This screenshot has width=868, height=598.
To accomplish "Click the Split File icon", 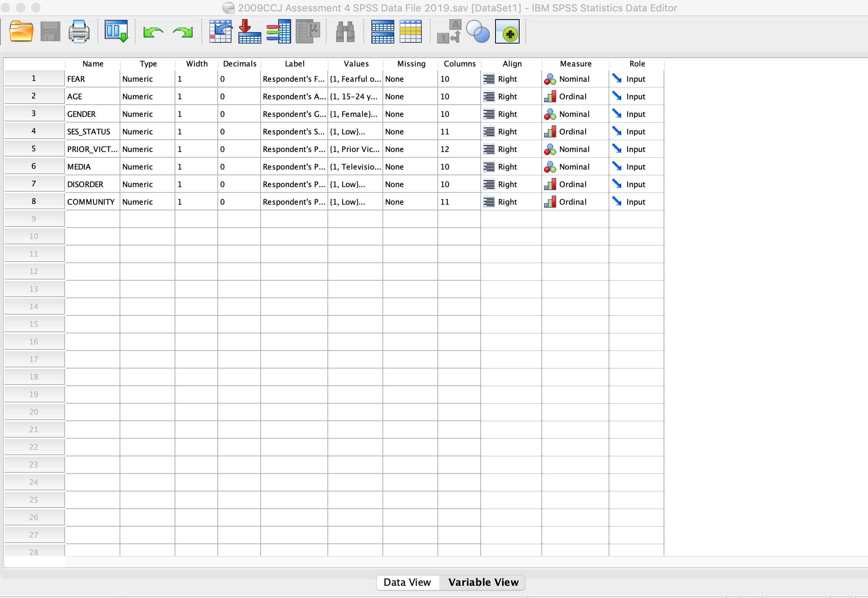I will point(382,32).
